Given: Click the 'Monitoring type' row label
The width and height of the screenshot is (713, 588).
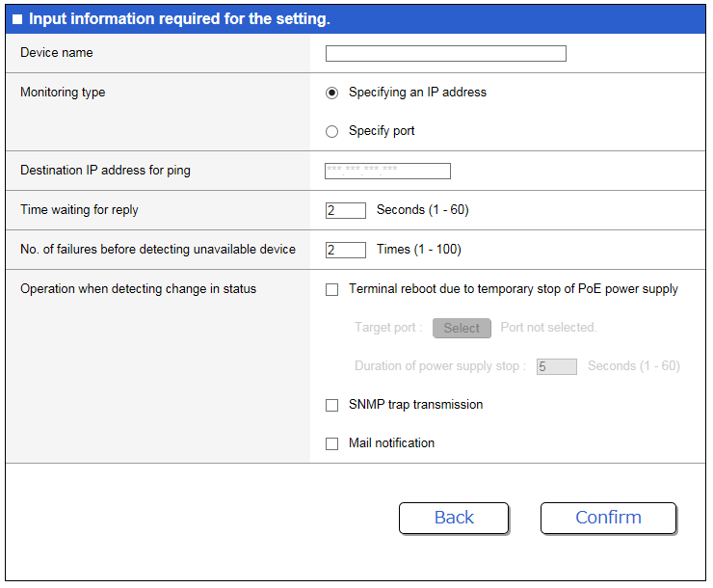Looking at the screenshot, I should tap(63, 93).
